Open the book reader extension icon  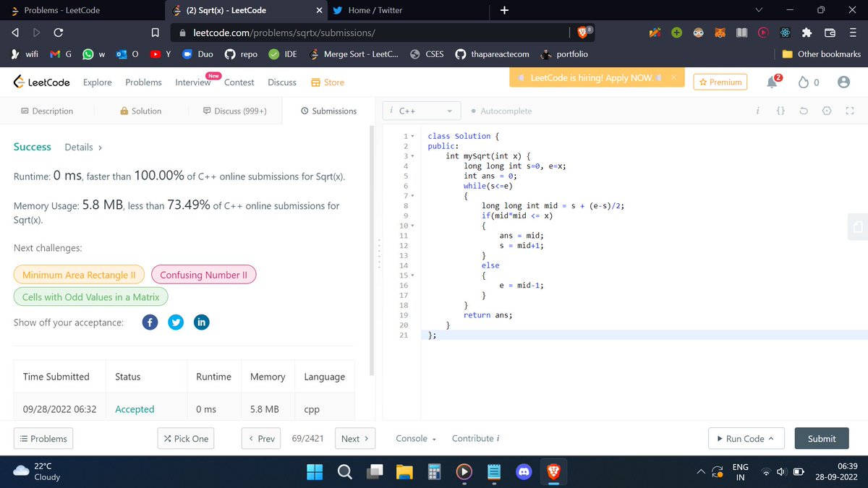[x=741, y=33]
